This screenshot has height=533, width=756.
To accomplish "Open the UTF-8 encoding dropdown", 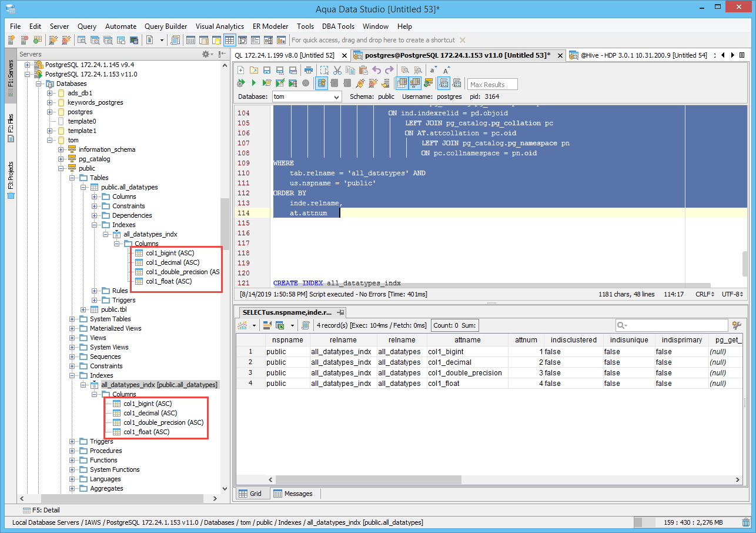I will tap(732, 294).
